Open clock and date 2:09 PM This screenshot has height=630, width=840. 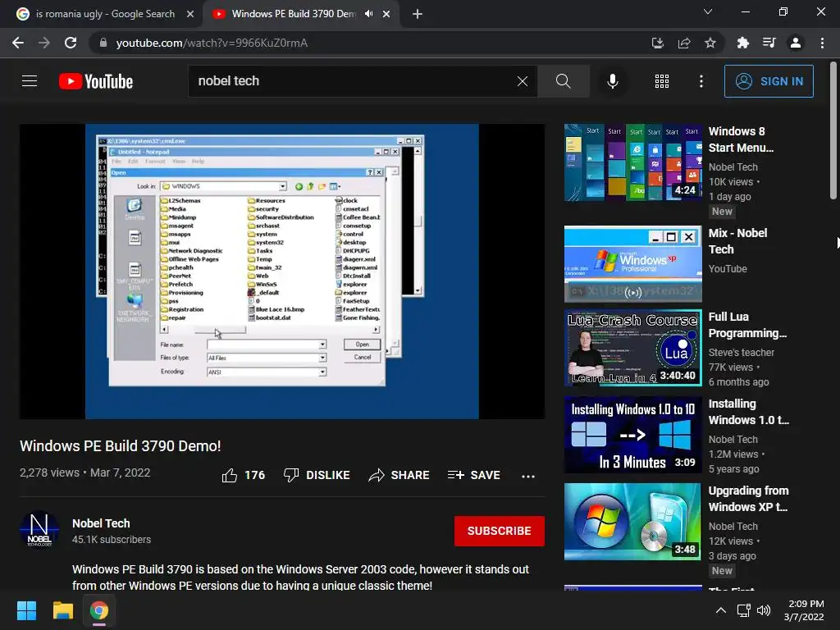(804, 610)
